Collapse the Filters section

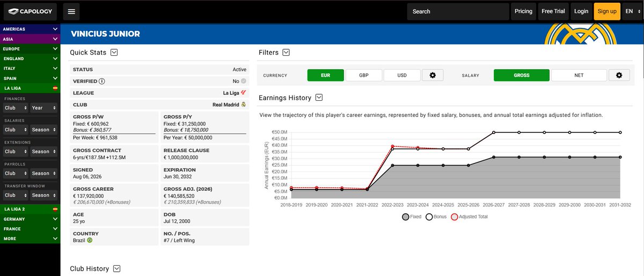tap(286, 53)
